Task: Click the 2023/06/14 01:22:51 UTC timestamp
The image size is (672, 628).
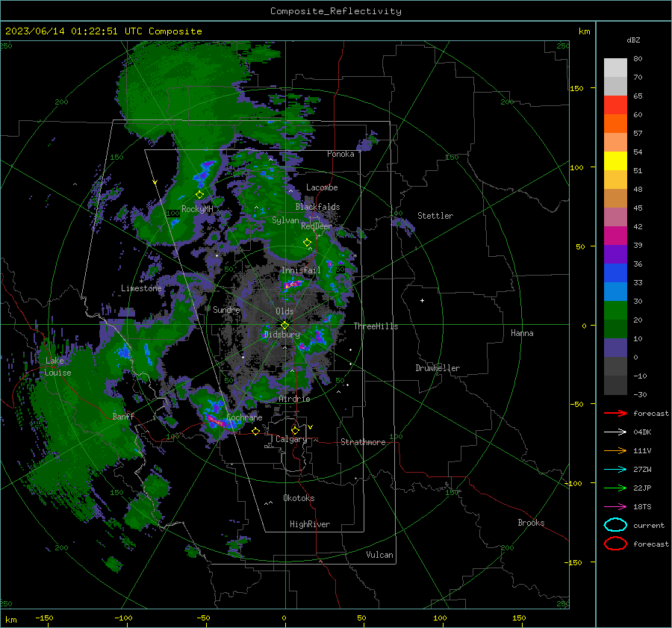Action: (74, 31)
